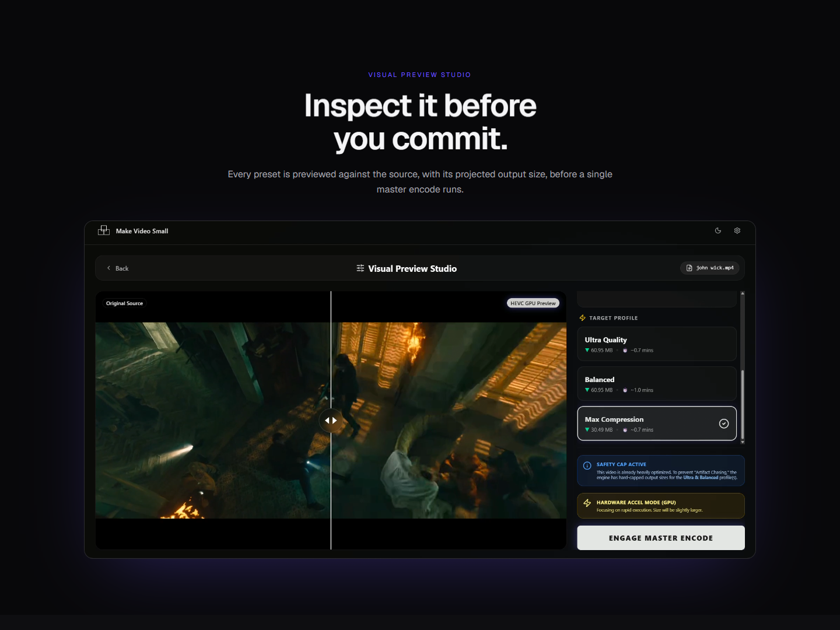The height and width of the screenshot is (630, 840).
Task: Click the checkmark icon on Max Compression
Action: [x=724, y=423]
